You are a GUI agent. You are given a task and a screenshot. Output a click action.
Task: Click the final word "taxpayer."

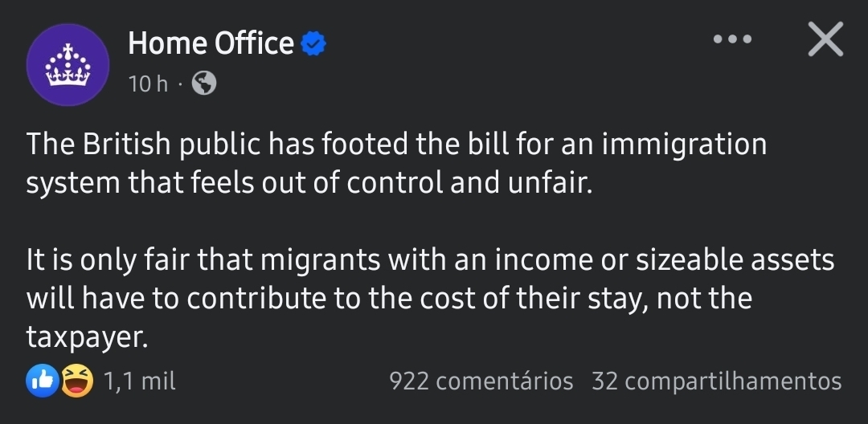88,336
